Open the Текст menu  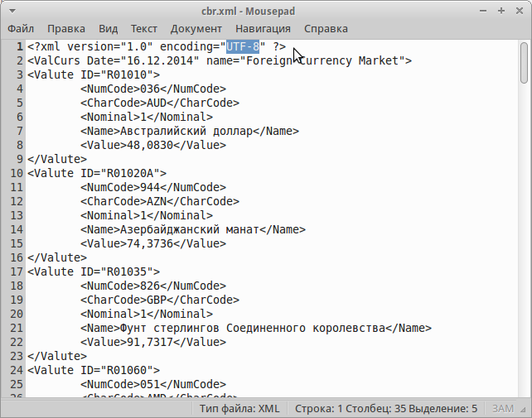(144, 29)
